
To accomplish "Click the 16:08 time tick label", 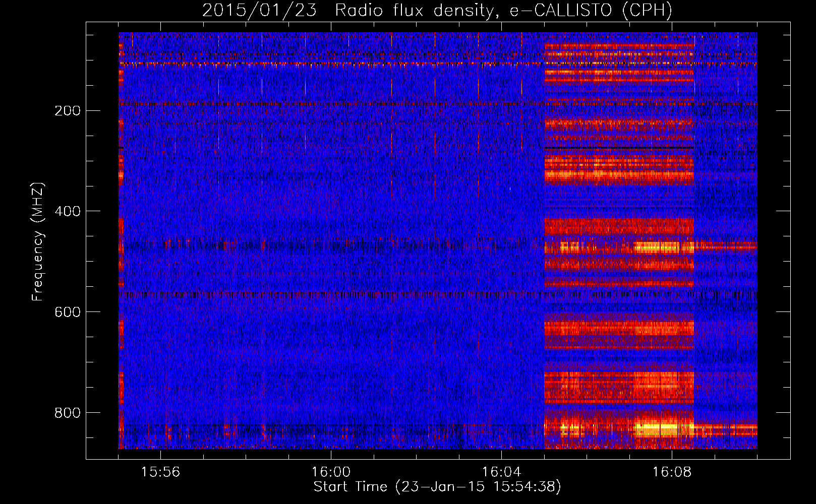I will [672, 472].
